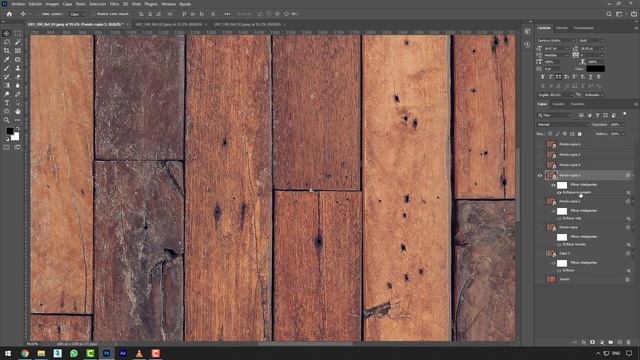Screen dimensions: 640x360
Task: Select the Brush tool
Action: (x=7, y=68)
